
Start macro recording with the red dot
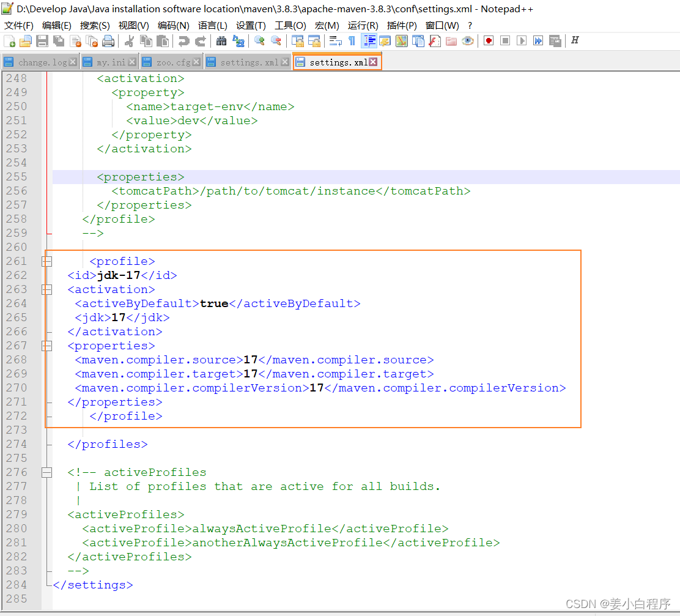pos(489,41)
